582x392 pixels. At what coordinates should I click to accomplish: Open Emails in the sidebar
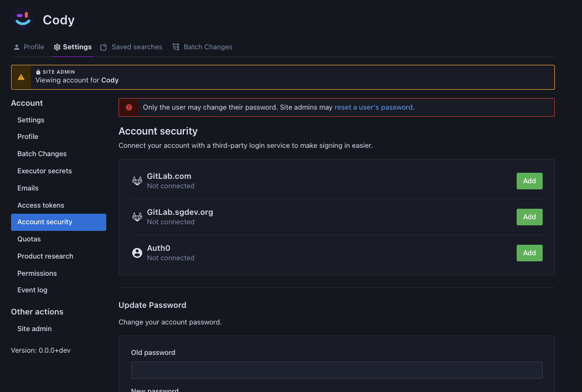[x=59, y=188]
